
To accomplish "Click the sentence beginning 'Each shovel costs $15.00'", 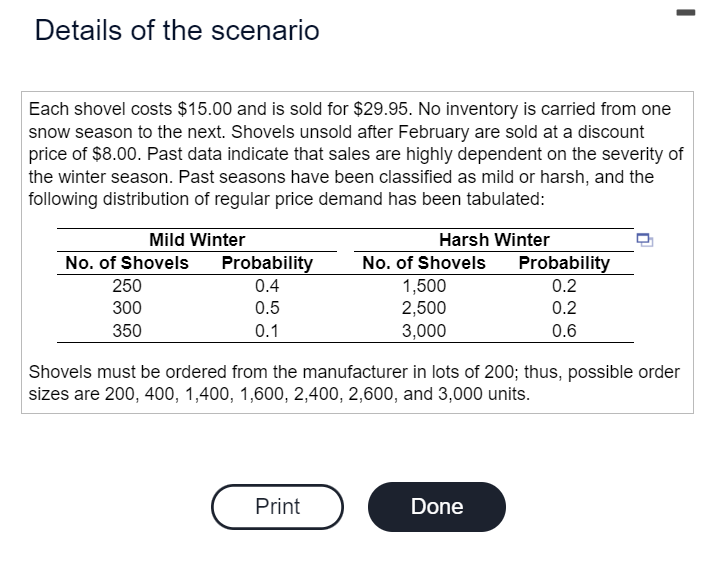I will [x=200, y=109].
